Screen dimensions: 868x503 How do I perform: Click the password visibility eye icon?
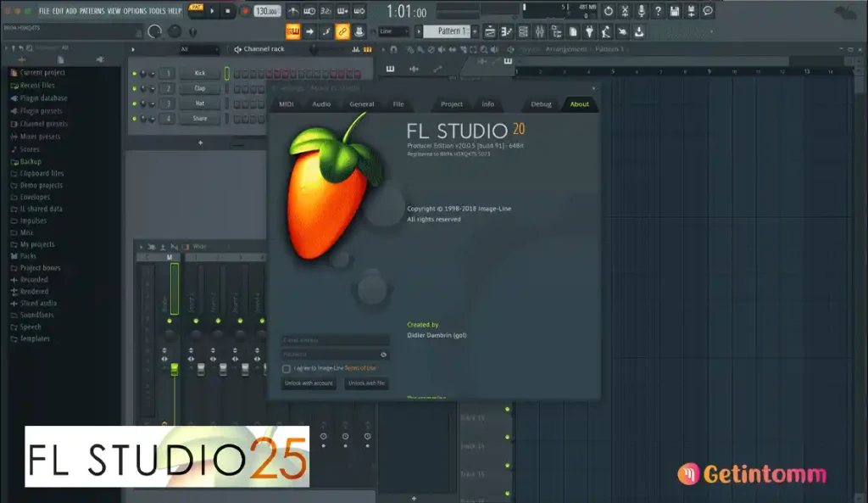(x=383, y=355)
